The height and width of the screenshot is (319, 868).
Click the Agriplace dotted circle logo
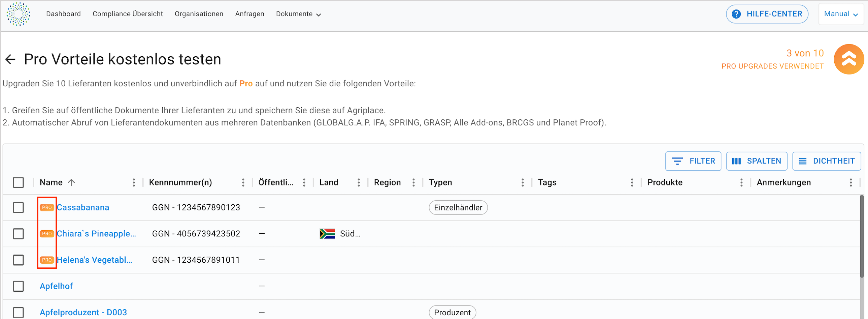[18, 14]
